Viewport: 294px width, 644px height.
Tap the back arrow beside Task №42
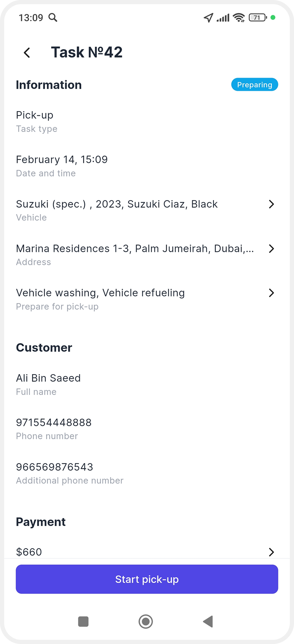27,53
